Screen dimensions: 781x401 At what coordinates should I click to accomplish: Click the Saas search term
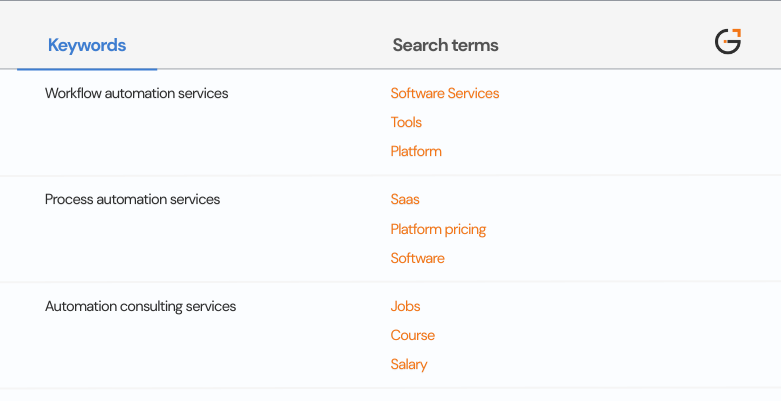pyautogui.click(x=405, y=199)
